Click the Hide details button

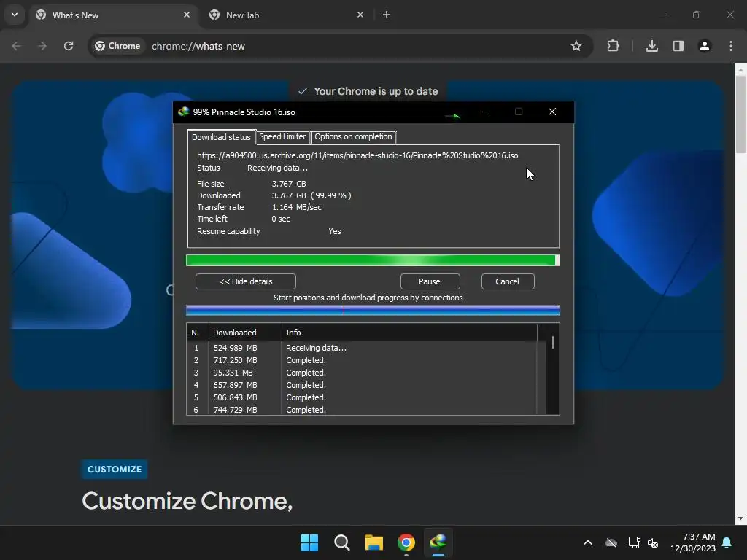(246, 281)
